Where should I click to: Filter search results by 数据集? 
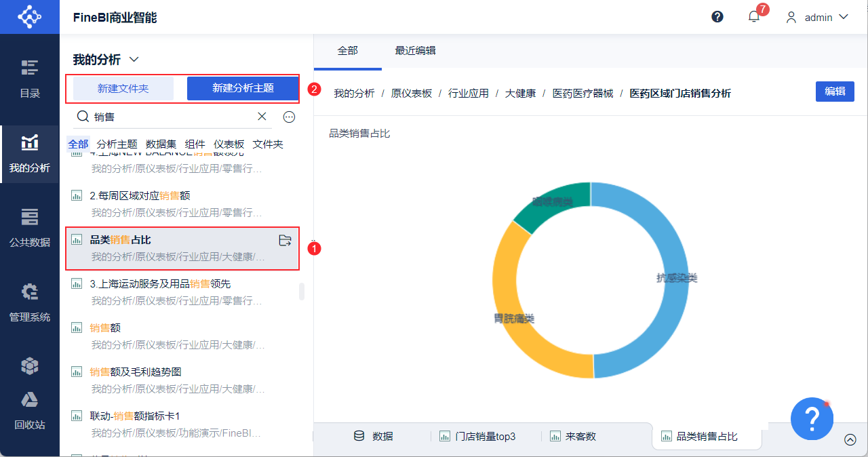[161, 144]
